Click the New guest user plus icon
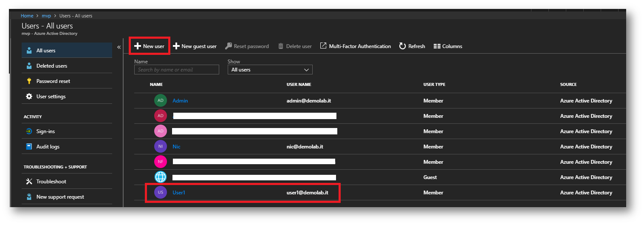This screenshot has width=644, height=225. [x=176, y=46]
